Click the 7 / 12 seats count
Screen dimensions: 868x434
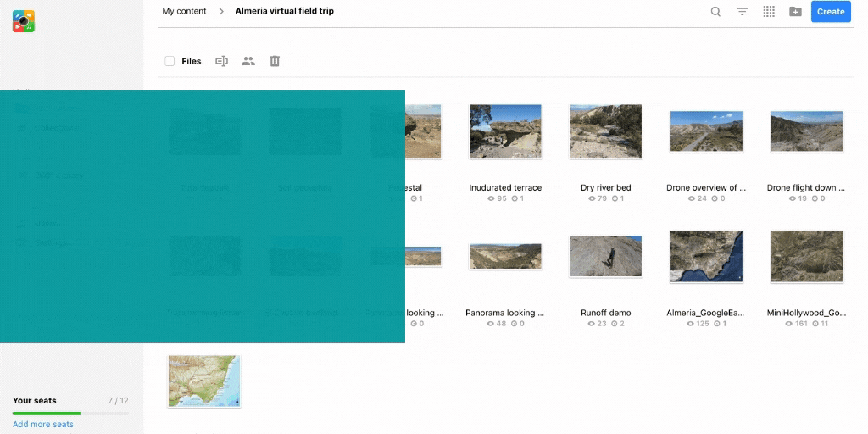pyautogui.click(x=118, y=401)
